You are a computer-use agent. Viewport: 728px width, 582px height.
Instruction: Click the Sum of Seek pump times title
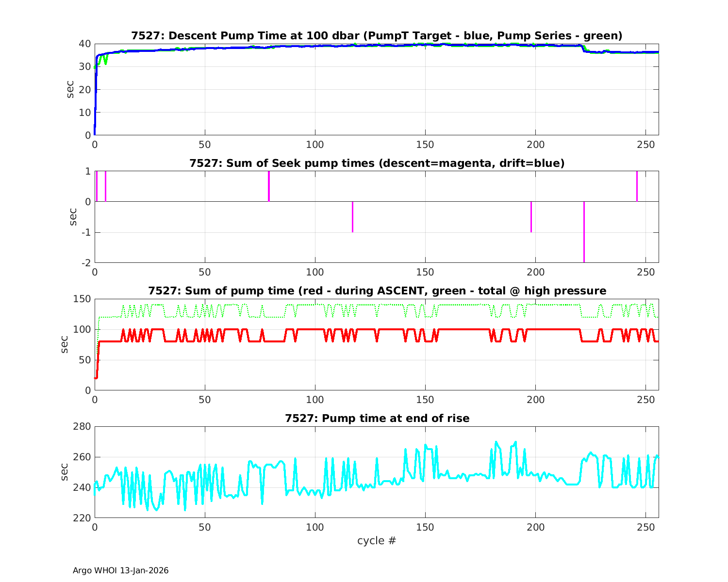pos(377,163)
